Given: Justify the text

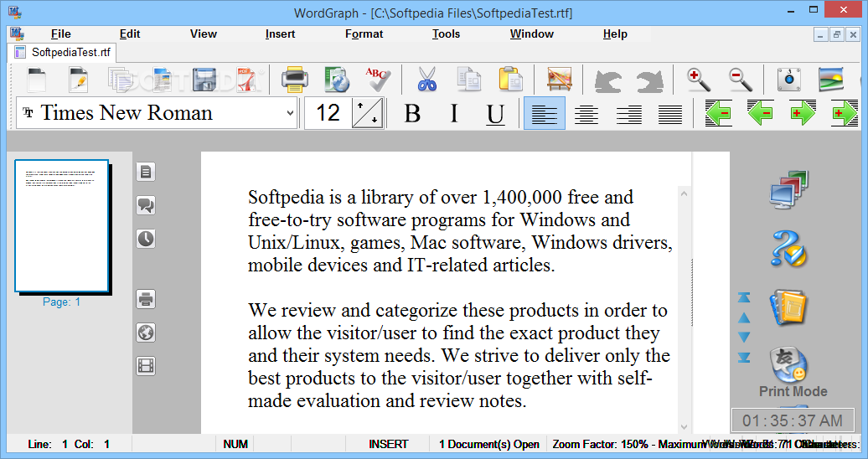Looking at the screenshot, I should click(669, 114).
